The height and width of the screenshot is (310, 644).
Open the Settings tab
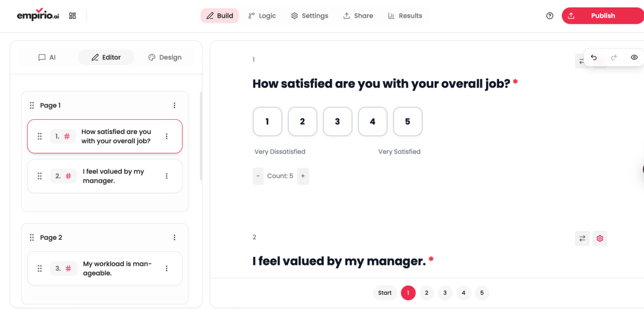click(x=310, y=16)
